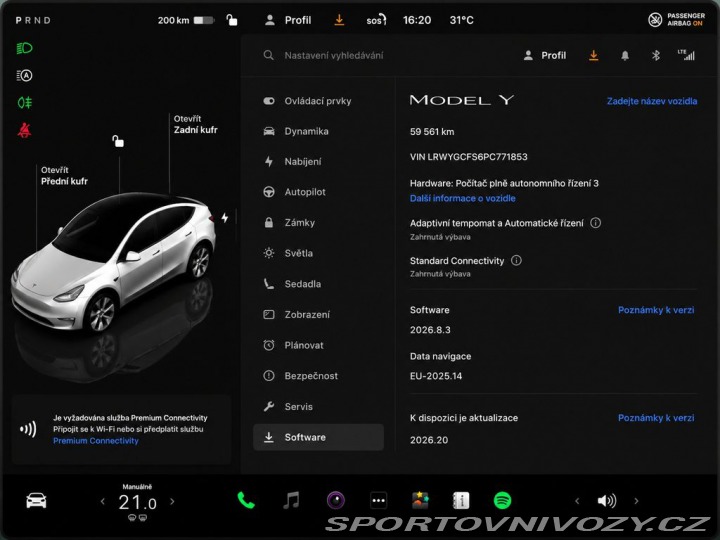720x540 pixels.
Task: Open the all apps launcher
Action: [378, 501]
